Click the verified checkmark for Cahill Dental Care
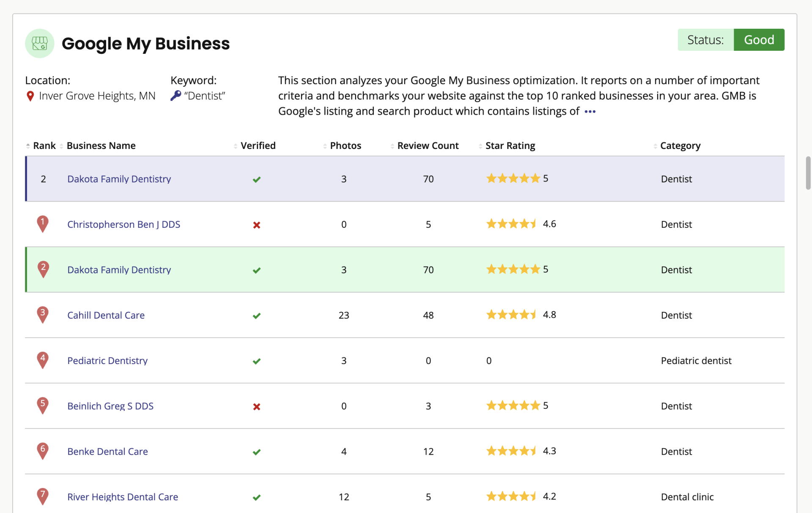Image resolution: width=812 pixels, height=513 pixels. pos(257,316)
